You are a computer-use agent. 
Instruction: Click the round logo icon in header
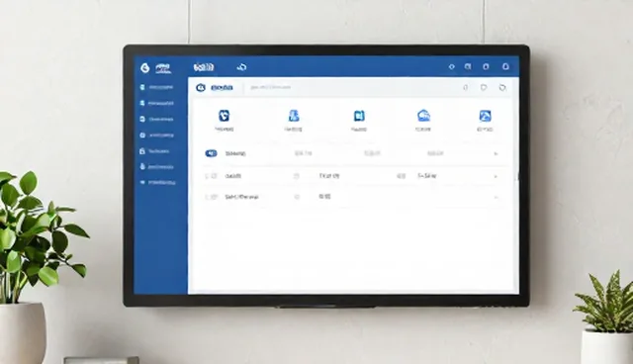point(145,68)
